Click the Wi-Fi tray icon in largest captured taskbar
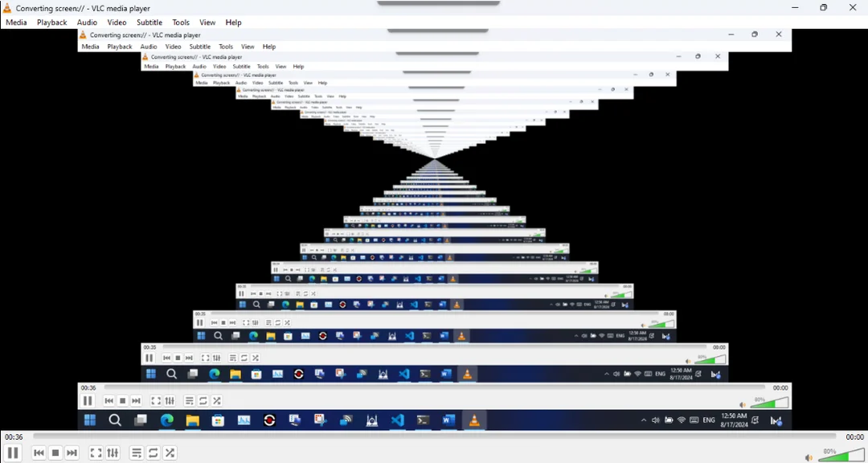Image resolution: width=868 pixels, height=463 pixels. pyautogui.click(x=682, y=420)
